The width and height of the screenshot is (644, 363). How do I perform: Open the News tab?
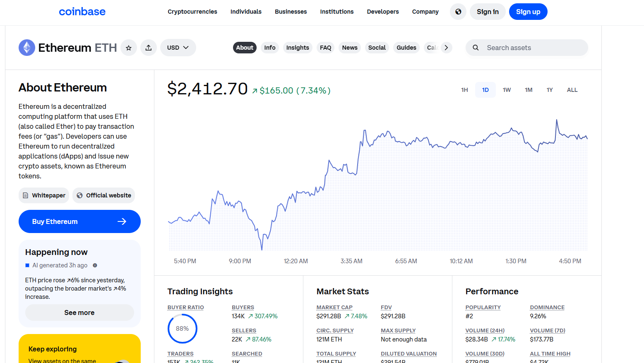point(350,48)
